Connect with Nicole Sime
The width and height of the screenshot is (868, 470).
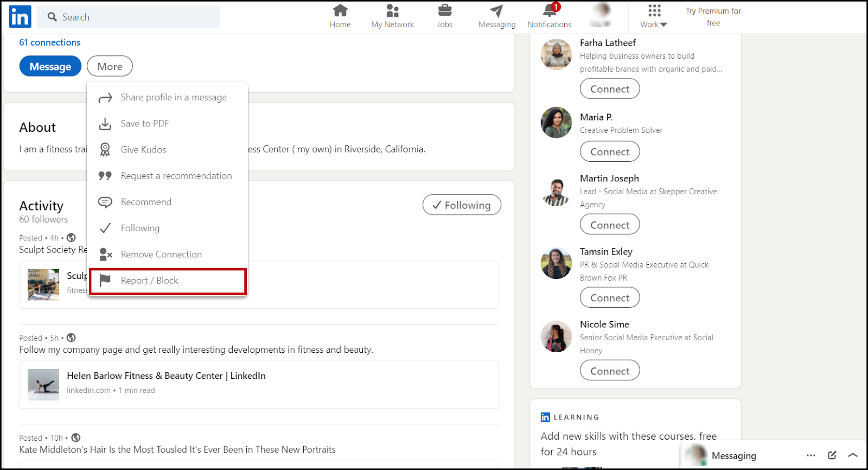click(610, 371)
